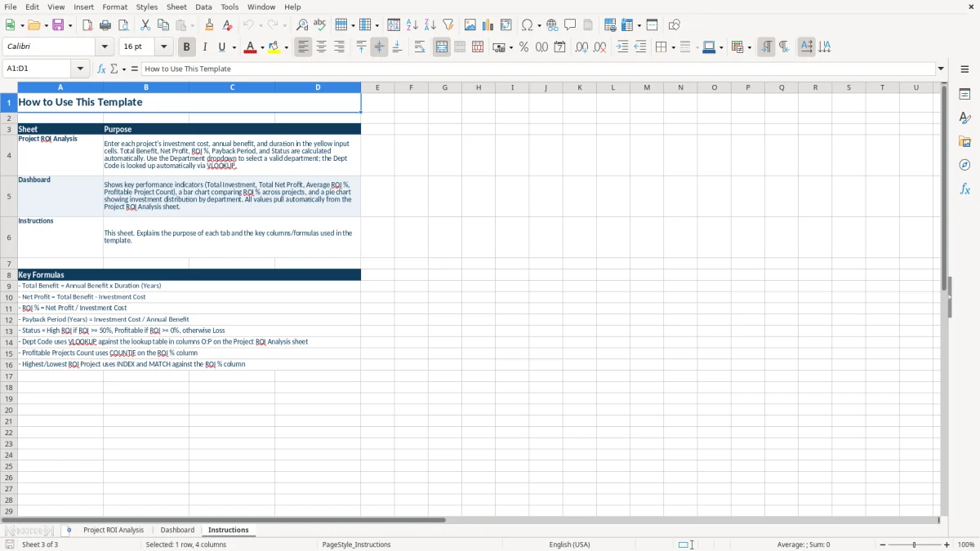Click the Insert Special Character omega icon
Viewport: 980px width, 551px height.
(528, 25)
